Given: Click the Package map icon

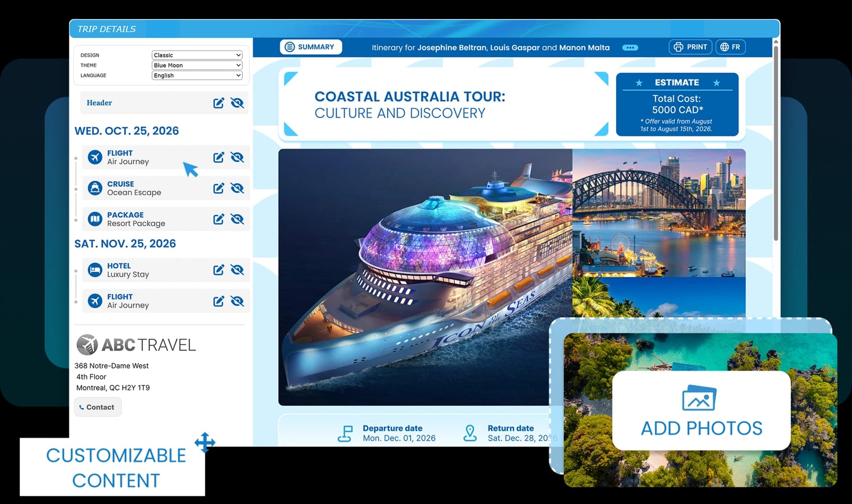Looking at the screenshot, I should point(95,219).
